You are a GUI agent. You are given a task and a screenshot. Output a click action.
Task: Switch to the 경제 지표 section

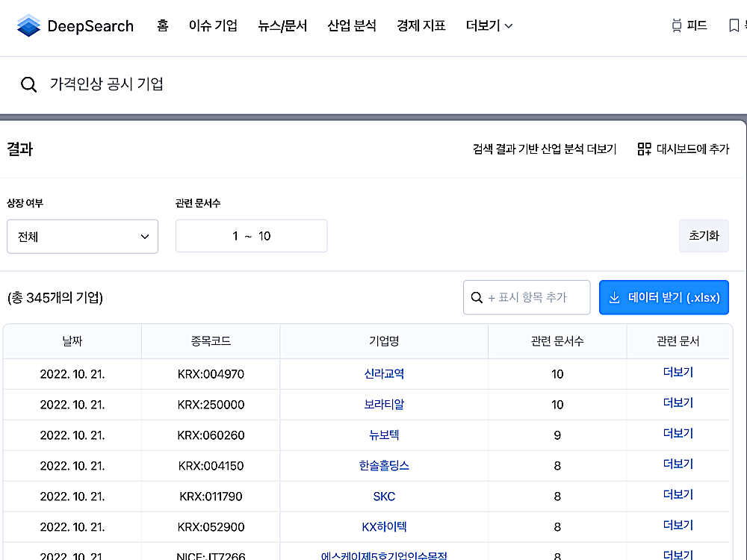(x=421, y=25)
